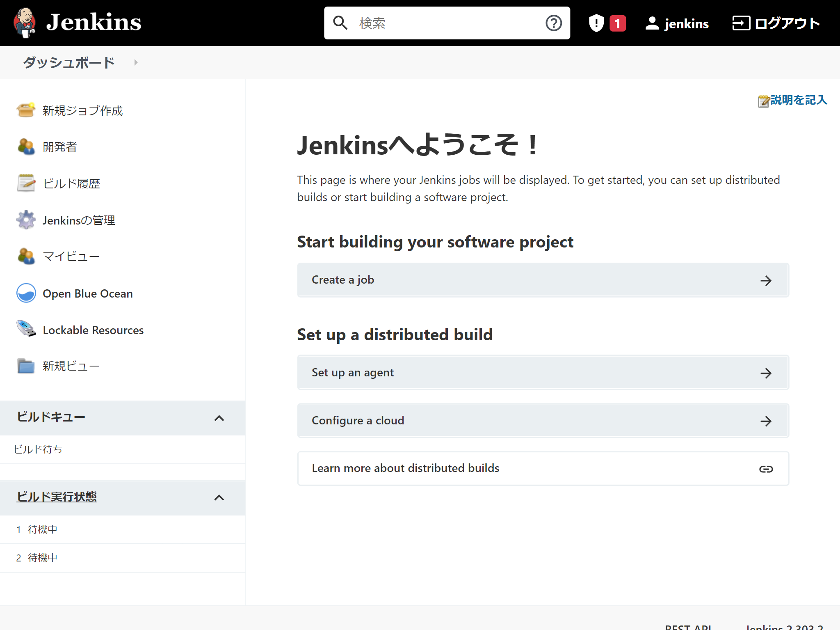
Task: Click the Jenkins butler logo icon
Action: click(25, 23)
